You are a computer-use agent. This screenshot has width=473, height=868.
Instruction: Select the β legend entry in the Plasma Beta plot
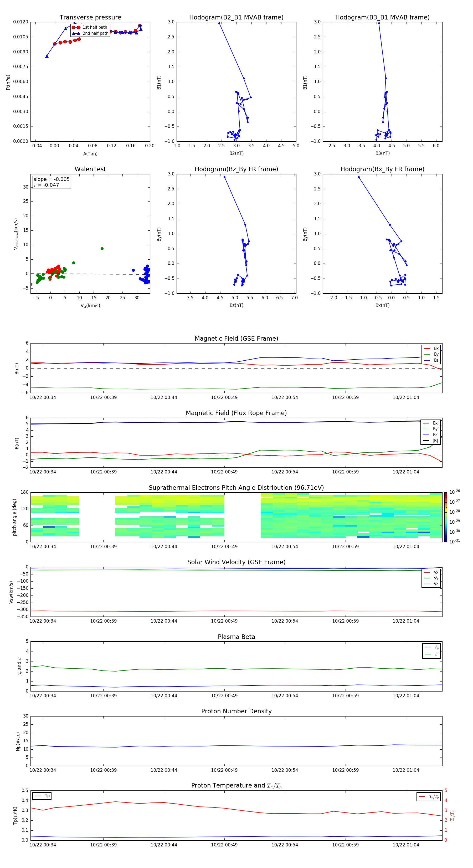tap(431, 654)
